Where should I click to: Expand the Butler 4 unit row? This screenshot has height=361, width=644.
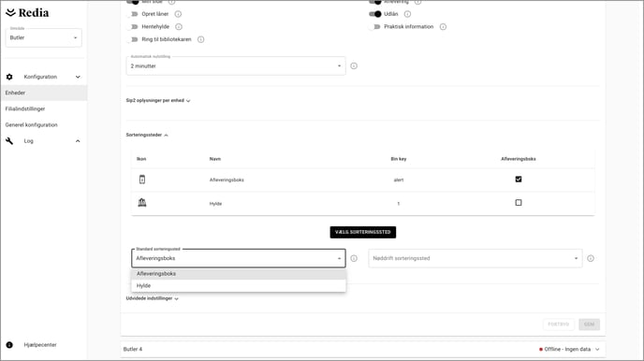597,349
